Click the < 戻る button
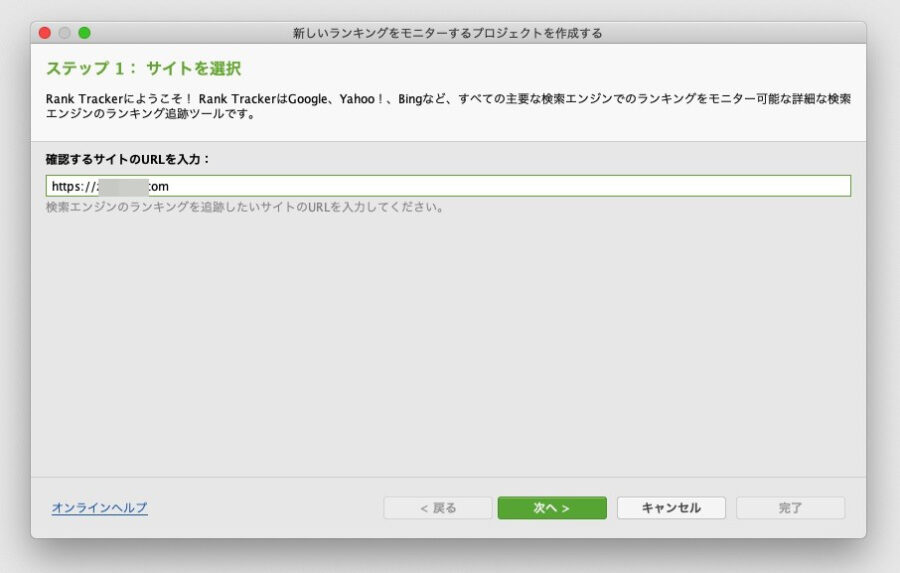 click(x=438, y=508)
